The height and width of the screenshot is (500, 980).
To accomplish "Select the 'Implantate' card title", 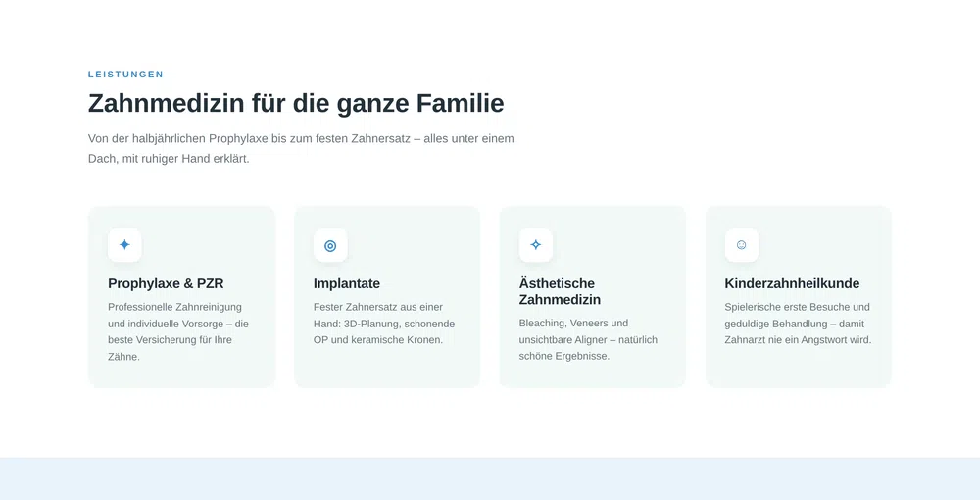I will tap(347, 283).
